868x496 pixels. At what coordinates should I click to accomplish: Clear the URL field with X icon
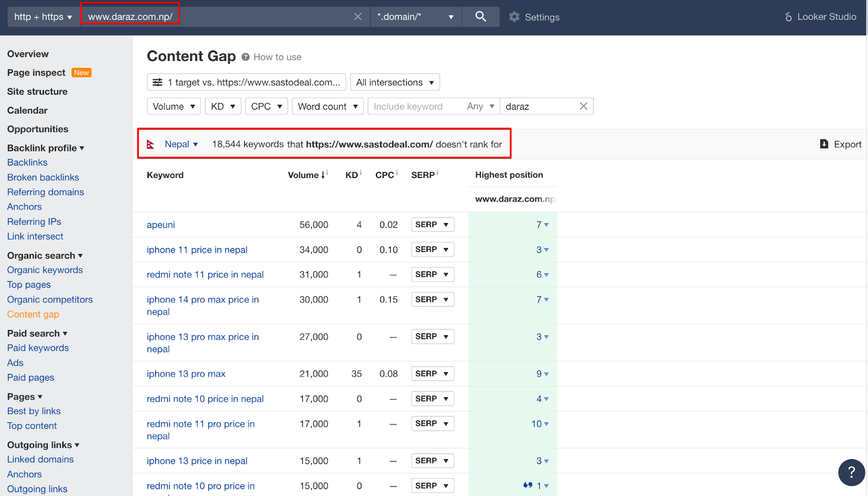point(358,17)
